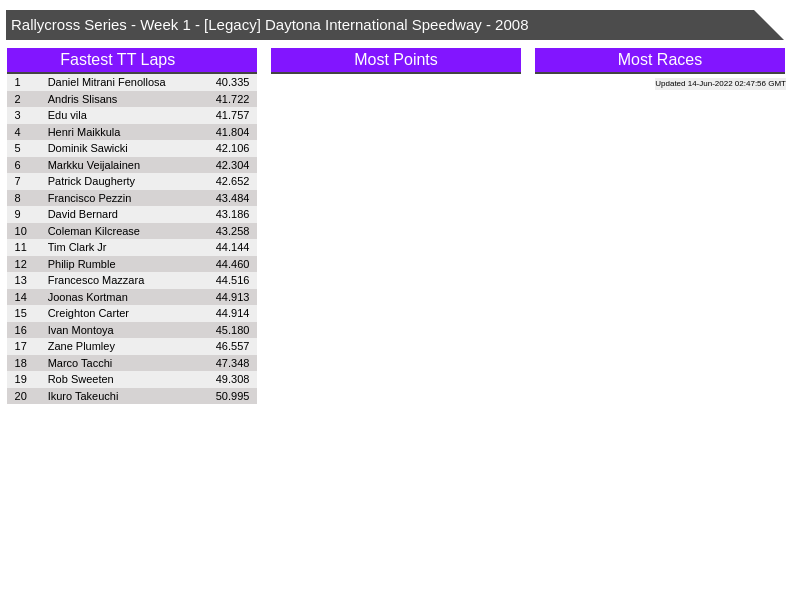
Task: Click Markku Veijalainen in the standings
Action: [94, 165]
